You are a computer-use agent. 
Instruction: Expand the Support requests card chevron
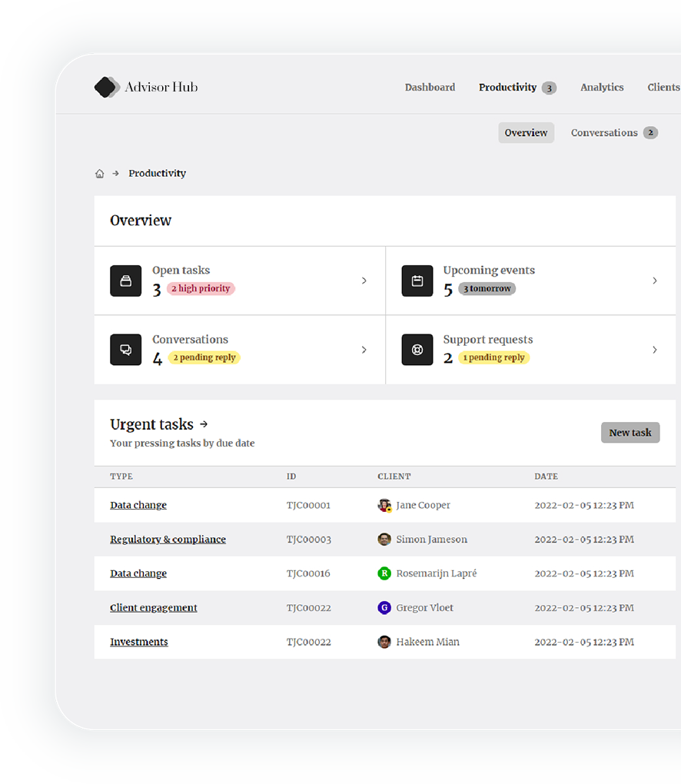655,350
